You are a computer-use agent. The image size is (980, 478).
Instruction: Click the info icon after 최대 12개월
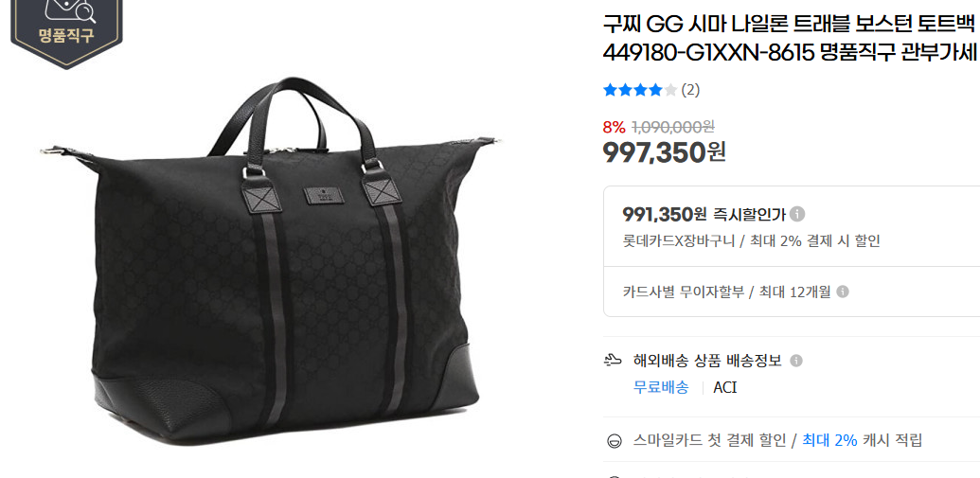coord(843,292)
